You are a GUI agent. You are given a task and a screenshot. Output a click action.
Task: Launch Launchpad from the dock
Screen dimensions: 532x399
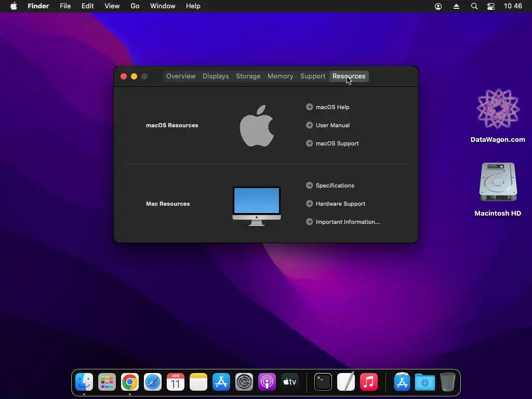pyautogui.click(x=107, y=382)
